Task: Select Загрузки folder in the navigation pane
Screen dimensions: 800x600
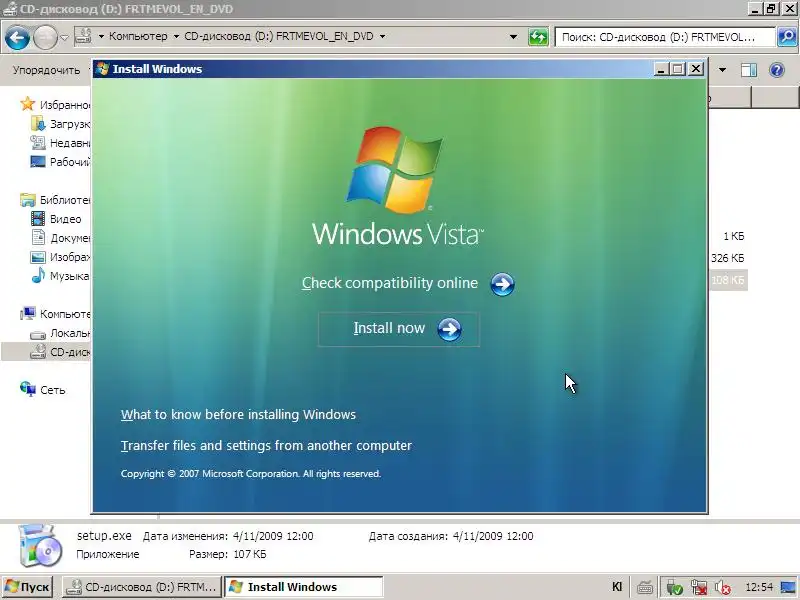Action: pos(69,124)
